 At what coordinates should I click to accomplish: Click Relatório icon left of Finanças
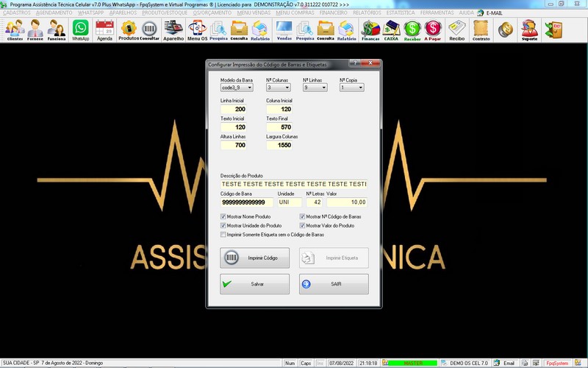tap(346, 30)
